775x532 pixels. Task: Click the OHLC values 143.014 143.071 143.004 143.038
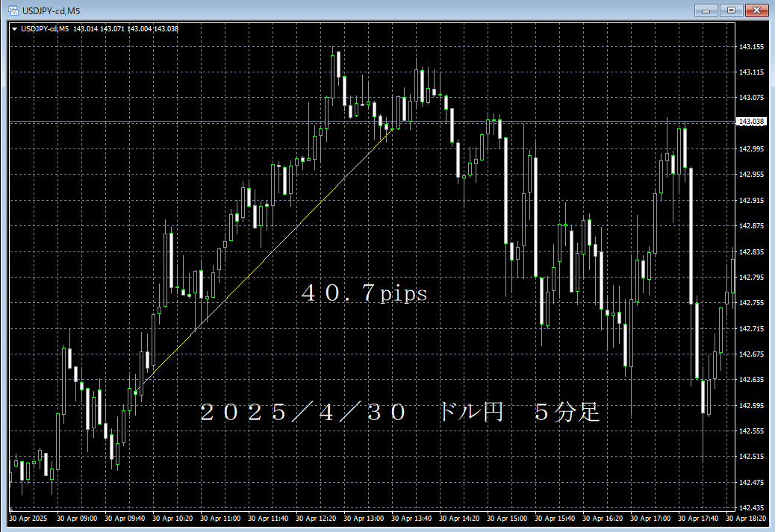pyautogui.click(x=126, y=29)
